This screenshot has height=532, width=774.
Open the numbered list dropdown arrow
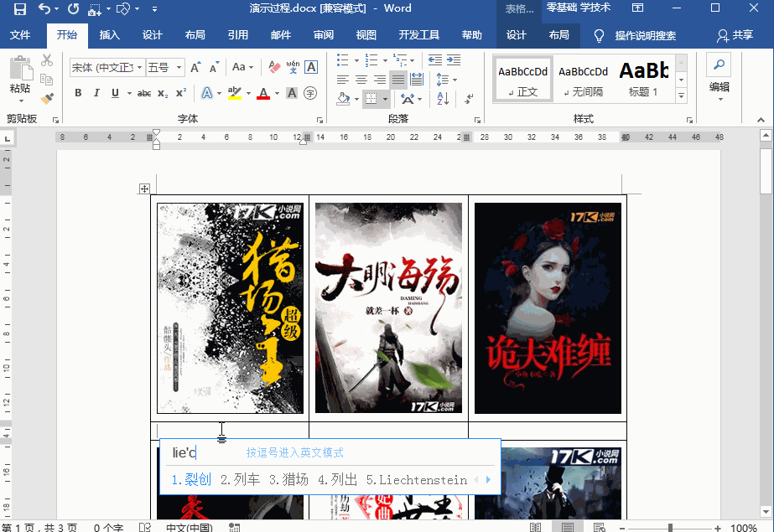pyautogui.click(x=385, y=60)
